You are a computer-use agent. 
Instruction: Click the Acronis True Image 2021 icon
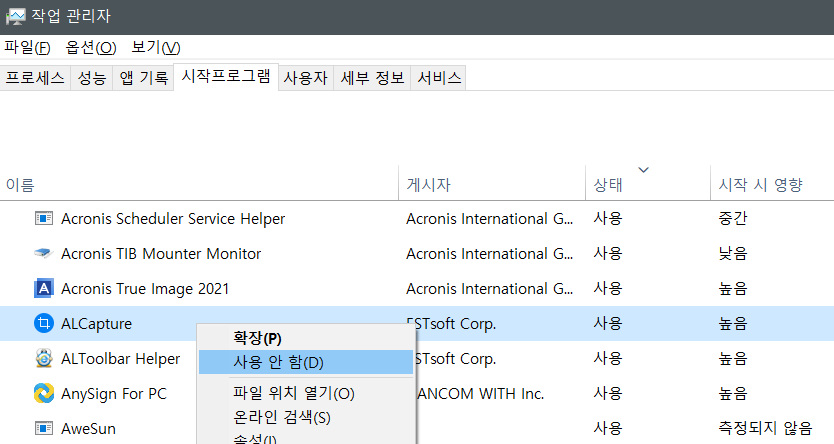[44, 288]
